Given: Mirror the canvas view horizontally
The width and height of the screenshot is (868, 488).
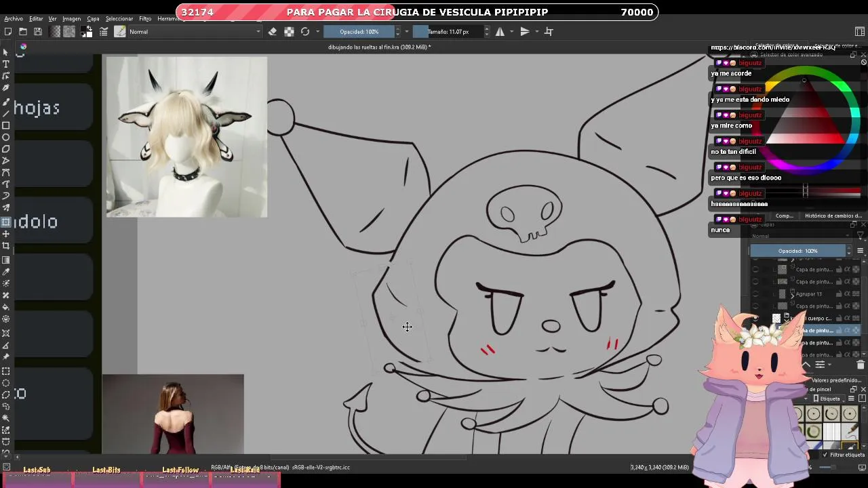Looking at the screenshot, I should click(500, 31).
